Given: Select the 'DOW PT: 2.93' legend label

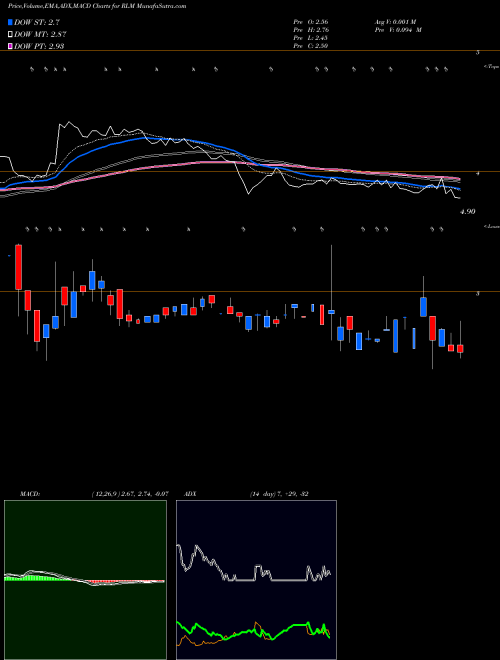Looking at the screenshot, I should [39, 46].
